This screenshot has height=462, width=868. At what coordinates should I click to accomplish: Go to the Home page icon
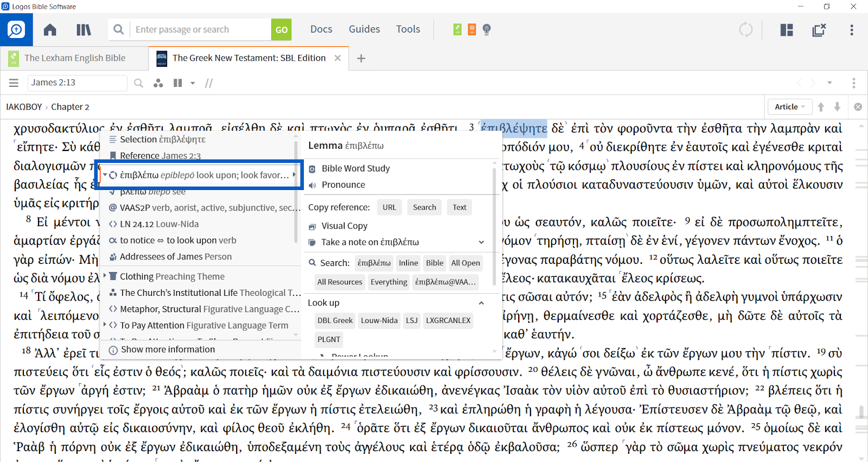click(50, 30)
